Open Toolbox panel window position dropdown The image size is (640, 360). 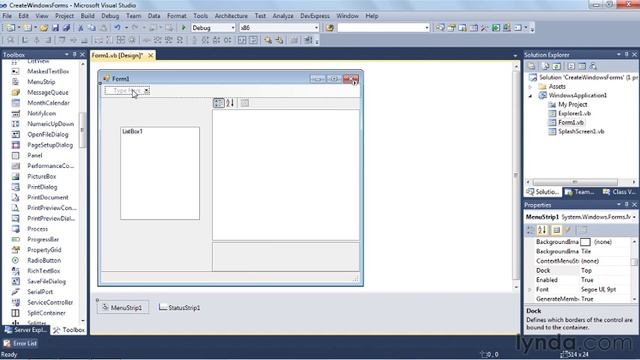point(67,54)
